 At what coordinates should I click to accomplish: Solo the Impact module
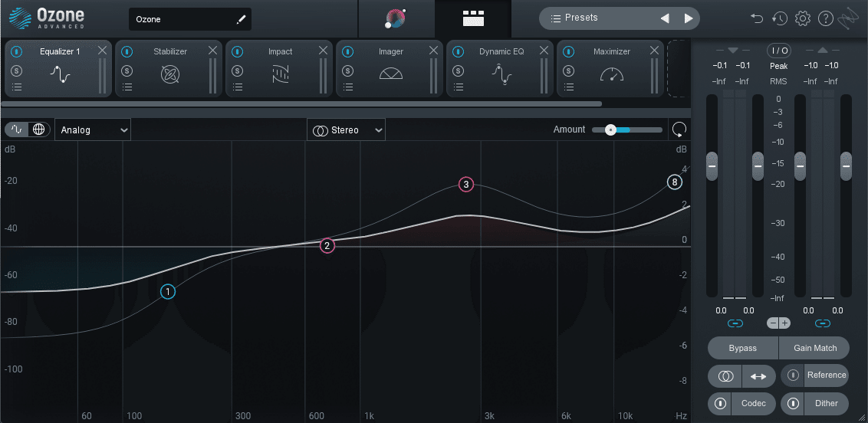coord(238,70)
